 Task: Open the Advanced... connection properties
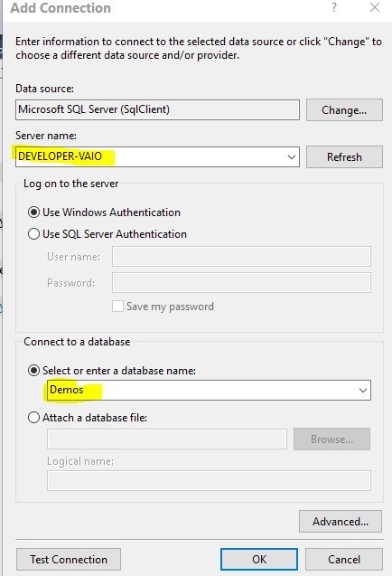click(341, 521)
